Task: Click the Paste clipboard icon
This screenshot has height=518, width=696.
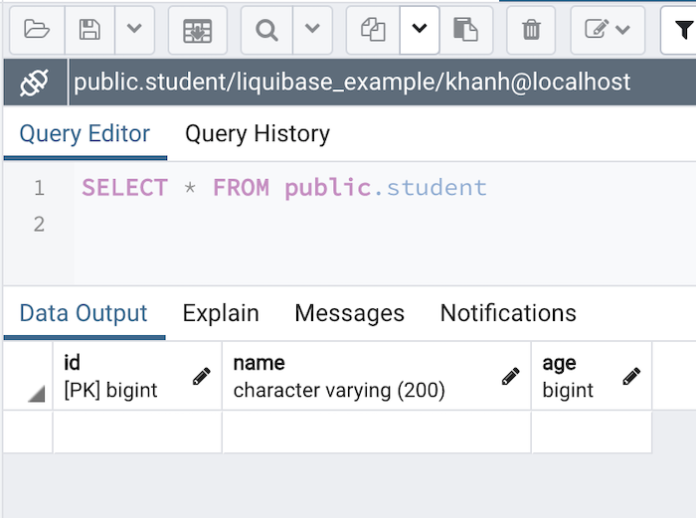Action: coord(465,30)
